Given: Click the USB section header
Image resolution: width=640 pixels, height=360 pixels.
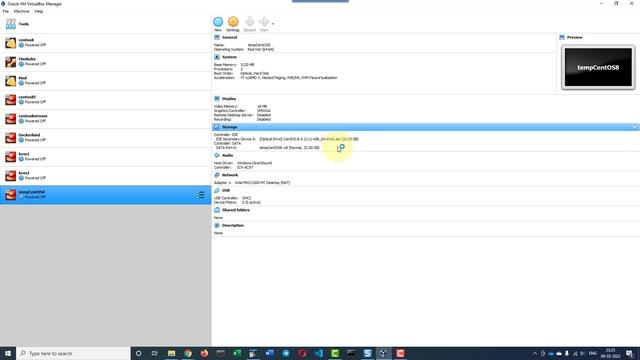Looking at the screenshot, I should click(x=226, y=191).
